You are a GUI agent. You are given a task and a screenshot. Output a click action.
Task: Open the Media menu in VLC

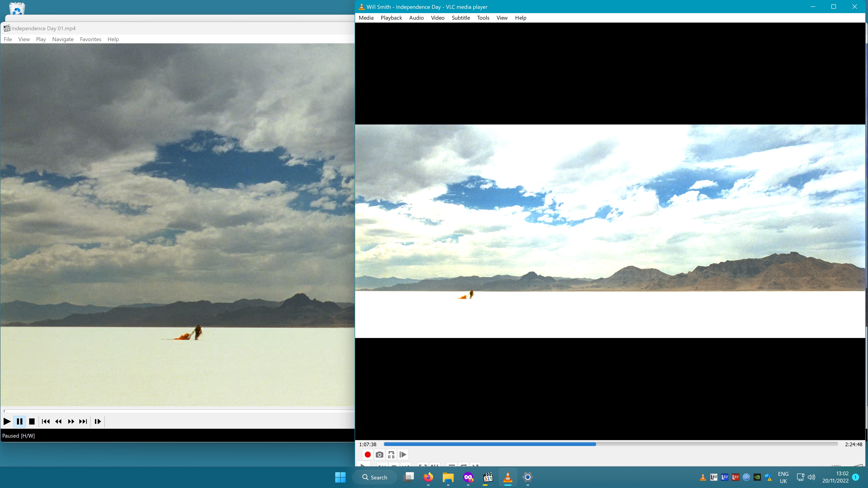(x=366, y=18)
